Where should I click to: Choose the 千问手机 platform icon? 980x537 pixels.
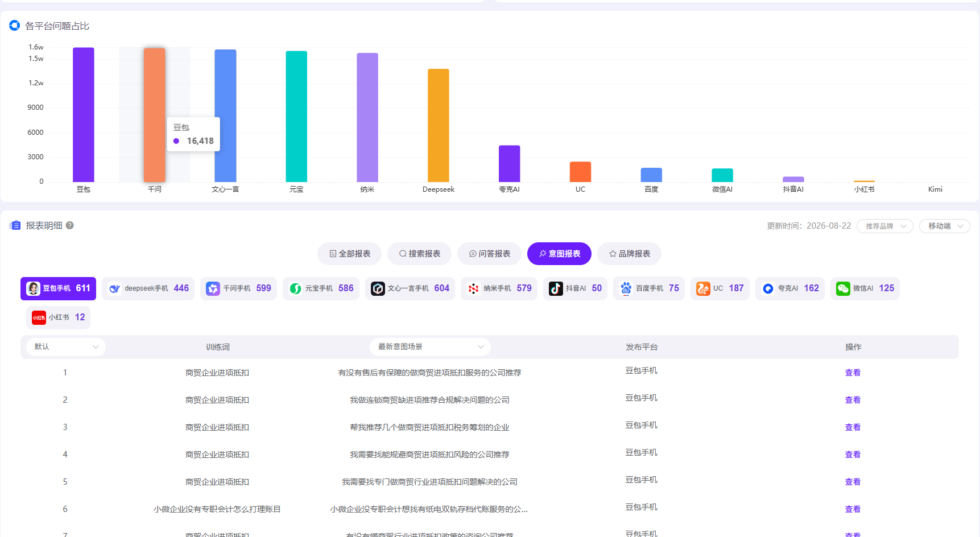pos(213,288)
